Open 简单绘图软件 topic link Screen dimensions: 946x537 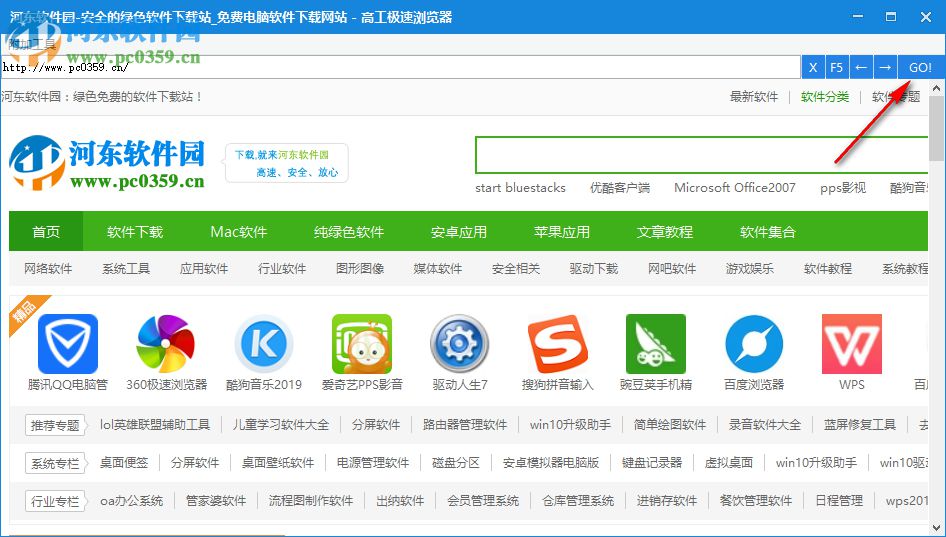[x=670, y=425]
